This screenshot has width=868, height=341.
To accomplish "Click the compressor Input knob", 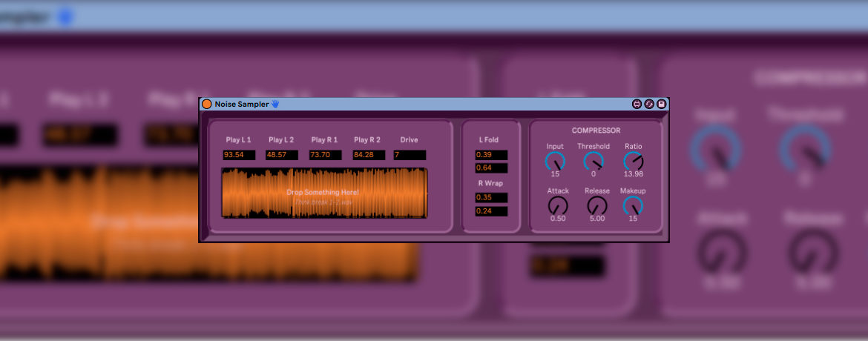I will pos(555,161).
